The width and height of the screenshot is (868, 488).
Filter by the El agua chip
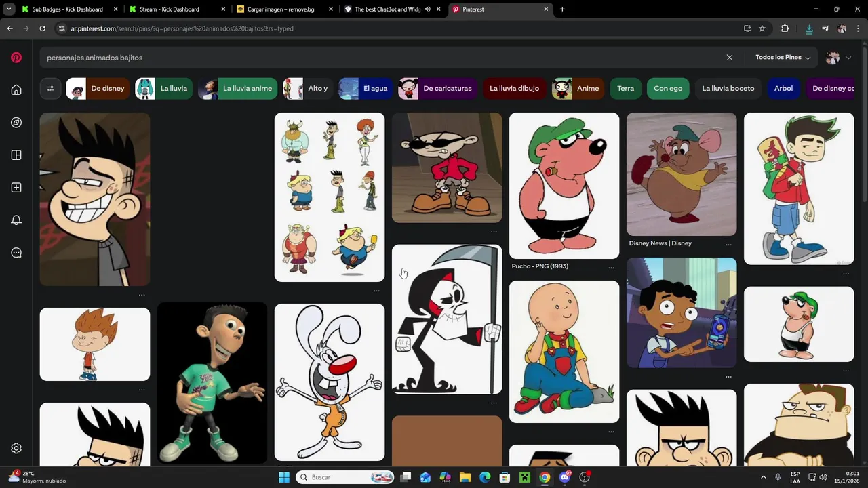366,88
